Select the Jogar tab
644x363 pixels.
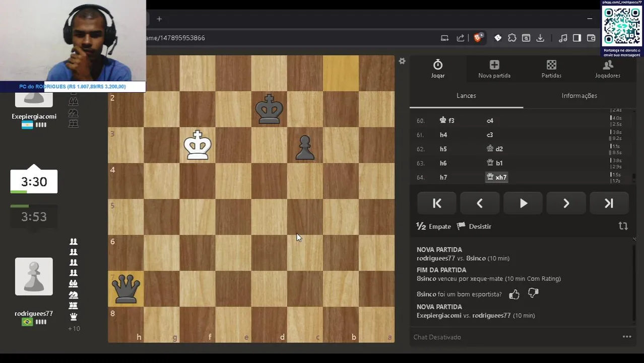click(438, 69)
